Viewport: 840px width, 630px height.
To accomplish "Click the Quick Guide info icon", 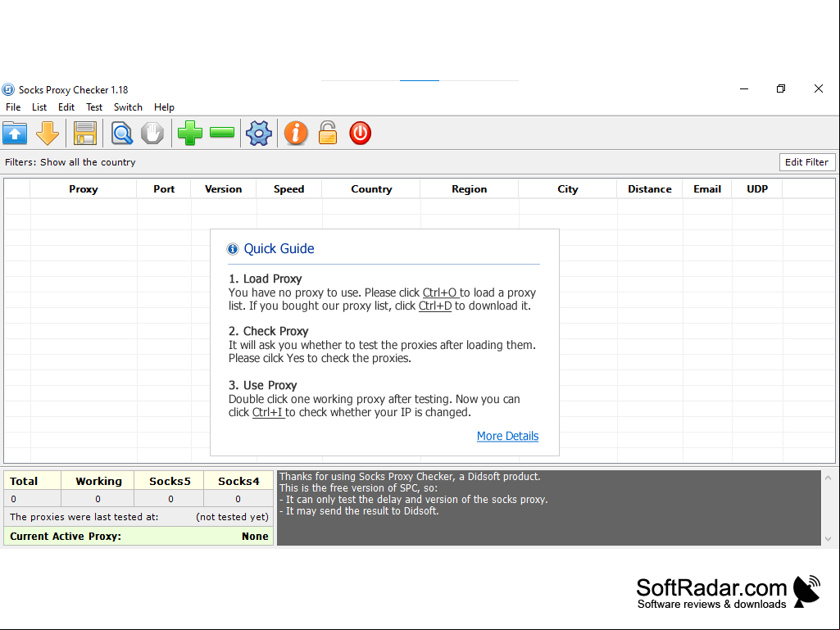I will click(233, 249).
